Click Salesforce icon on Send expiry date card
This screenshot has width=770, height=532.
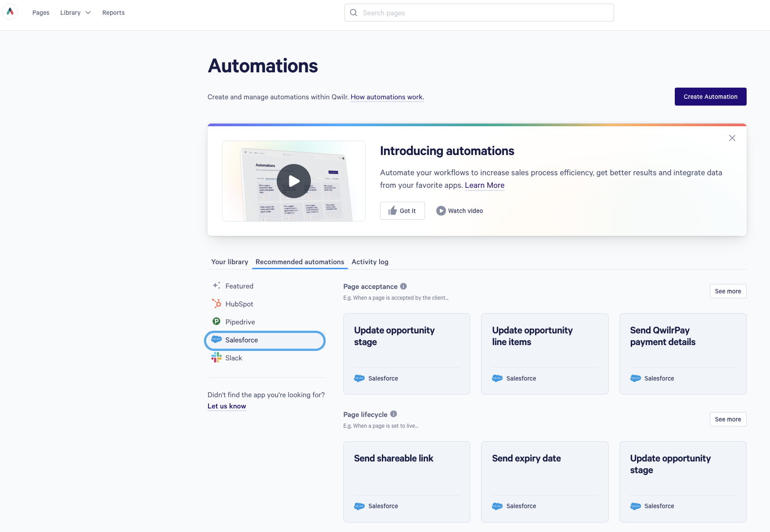pyautogui.click(x=497, y=506)
